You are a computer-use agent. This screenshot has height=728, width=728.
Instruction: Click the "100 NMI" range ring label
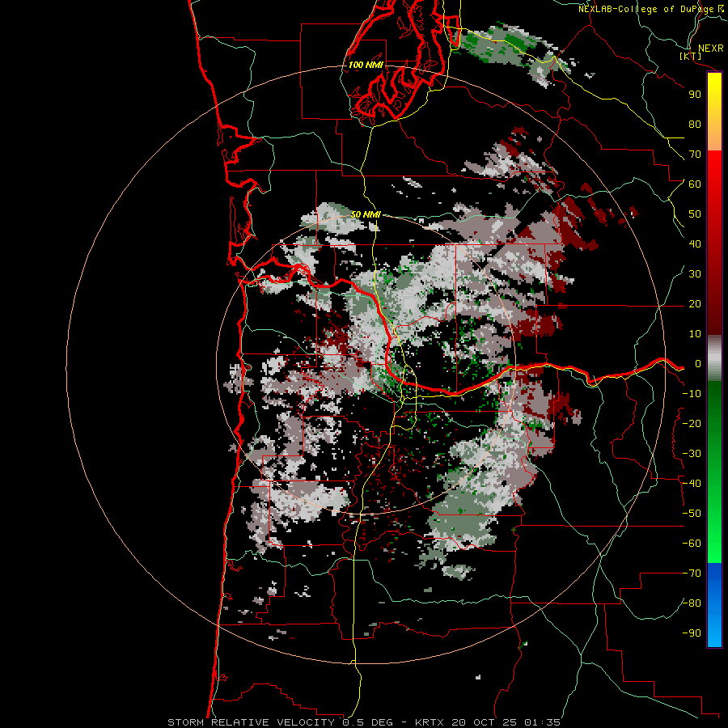point(366,65)
